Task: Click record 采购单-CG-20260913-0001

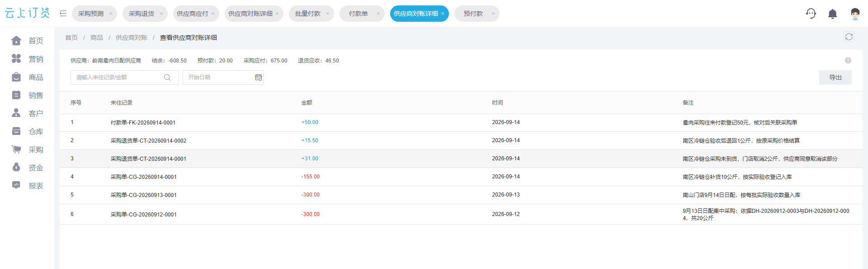Action: pyautogui.click(x=144, y=195)
